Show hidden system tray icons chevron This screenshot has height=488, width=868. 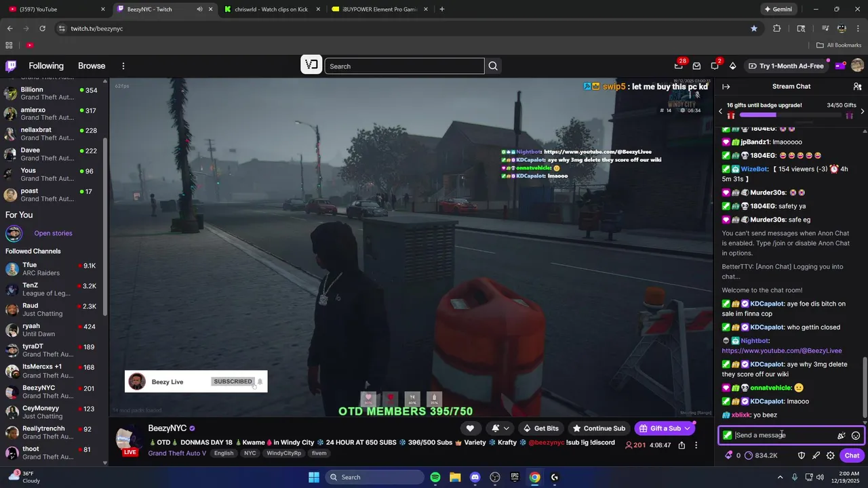[x=780, y=477]
